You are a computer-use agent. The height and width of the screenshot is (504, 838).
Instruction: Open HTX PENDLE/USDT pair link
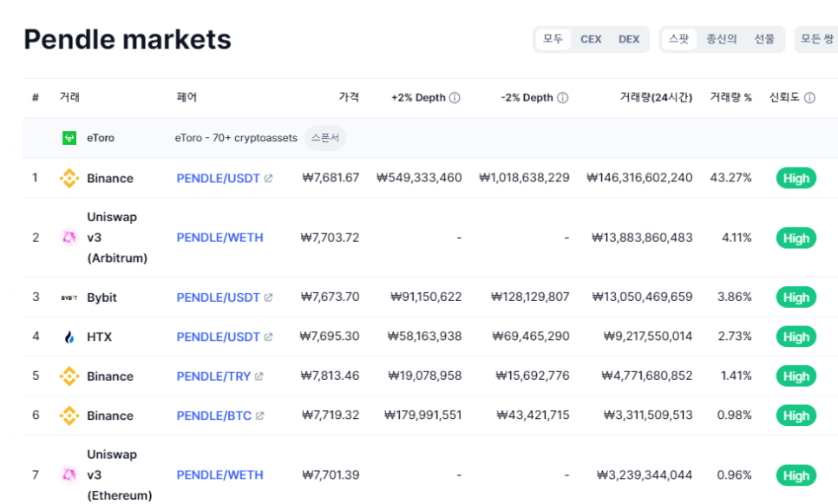pos(218,337)
